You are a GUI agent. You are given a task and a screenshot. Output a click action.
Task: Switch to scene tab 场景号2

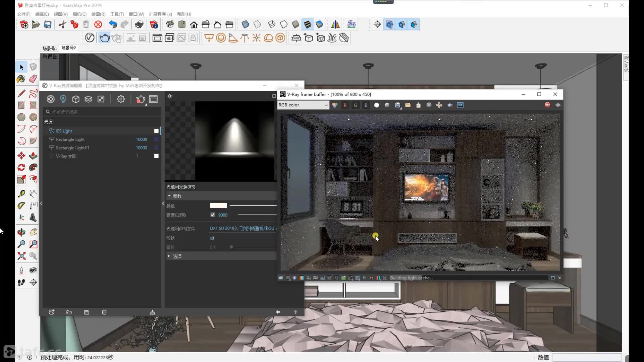pyautogui.click(x=68, y=48)
